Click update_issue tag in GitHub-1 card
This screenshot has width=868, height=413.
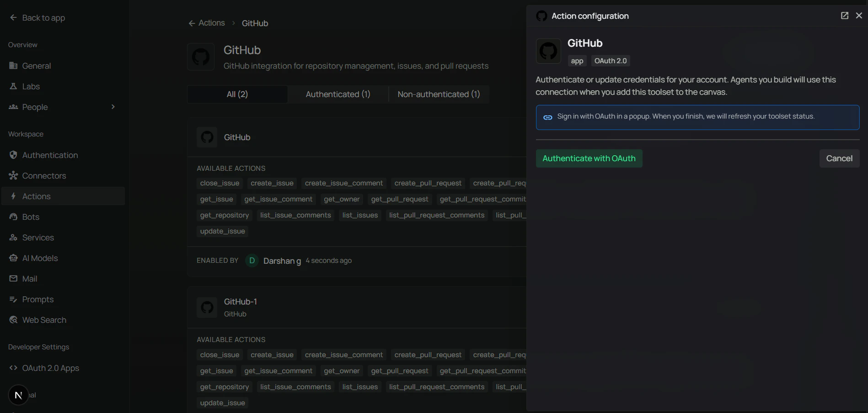tap(222, 403)
